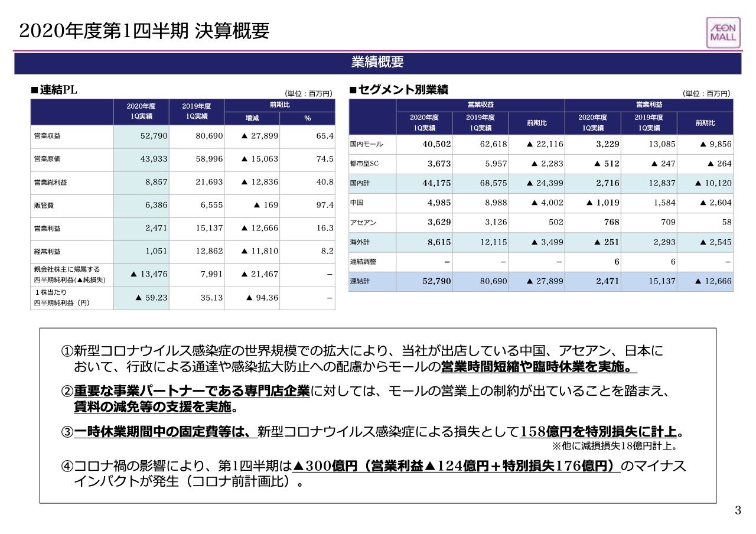The height and width of the screenshot is (534, 756).
Task: Select the 業績概要 header banner
Action: [378, 63]
